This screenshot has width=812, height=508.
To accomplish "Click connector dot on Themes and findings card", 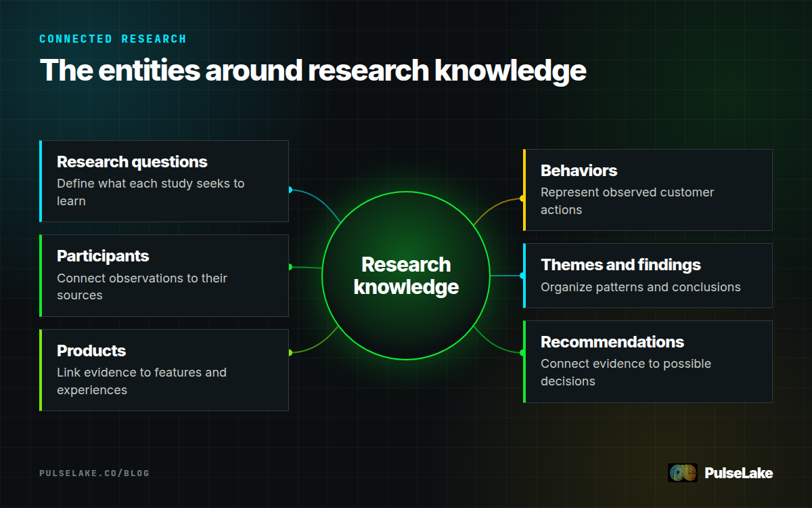I will click(522, 276).
